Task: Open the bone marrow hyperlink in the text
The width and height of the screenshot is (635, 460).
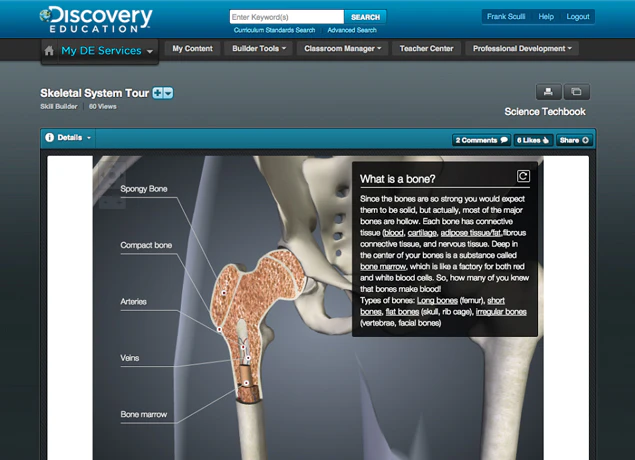Action: pos(383,266)
